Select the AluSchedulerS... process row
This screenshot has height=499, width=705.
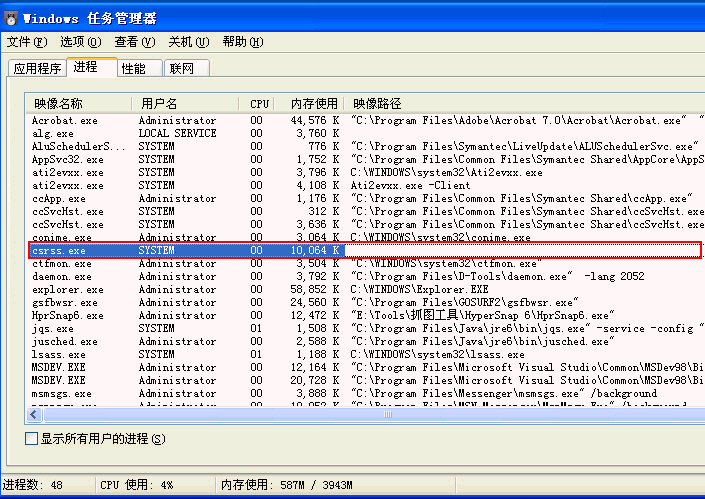(366, 147)
